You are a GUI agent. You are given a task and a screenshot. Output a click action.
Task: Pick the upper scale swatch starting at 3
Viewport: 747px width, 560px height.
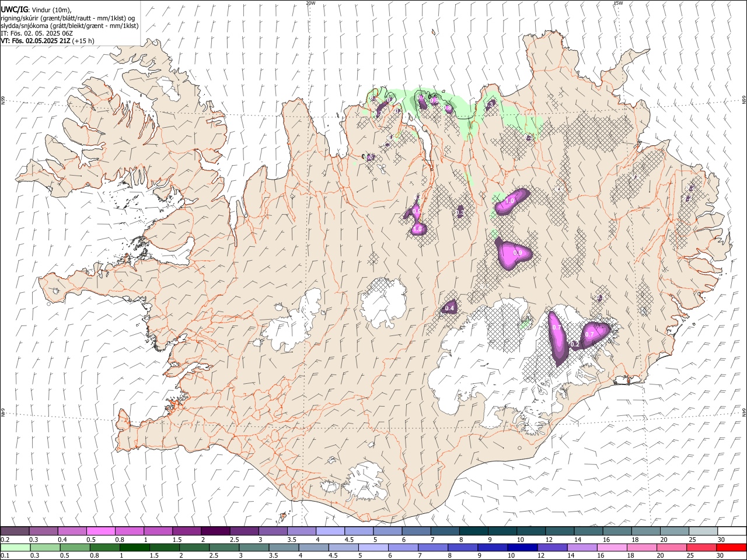273,531
